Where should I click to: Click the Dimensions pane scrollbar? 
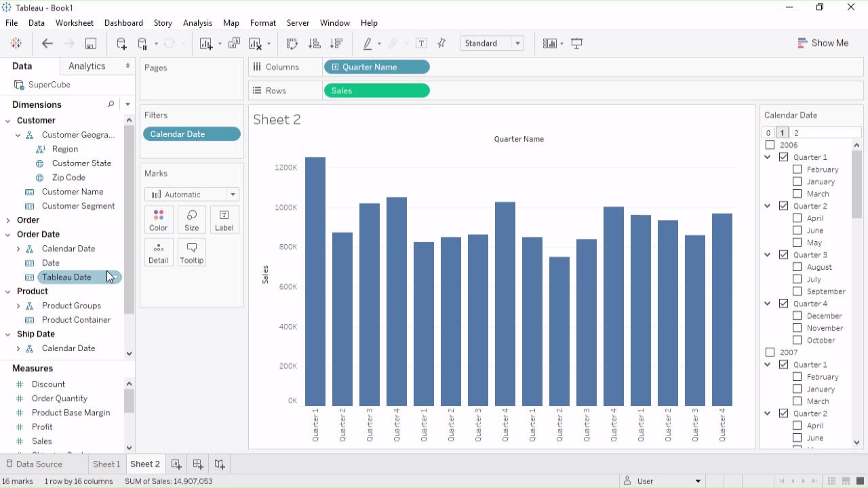(x=129, y=217)
